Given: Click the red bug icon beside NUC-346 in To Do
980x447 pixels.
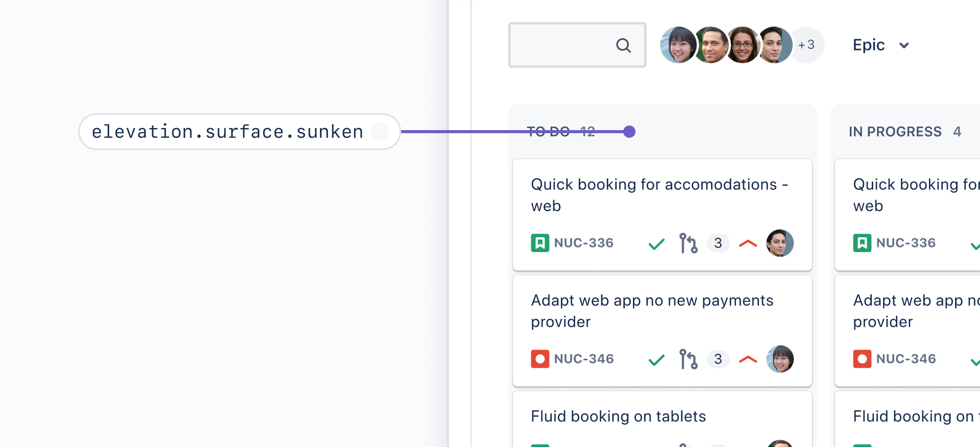Looking at the screenshot, I should click(x=540, y=359).
